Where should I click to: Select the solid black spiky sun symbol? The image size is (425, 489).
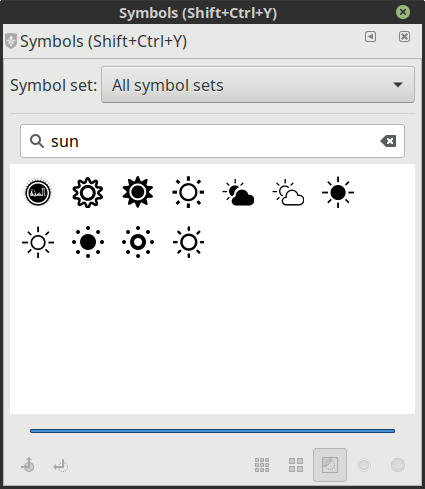[x=138, y=192]
